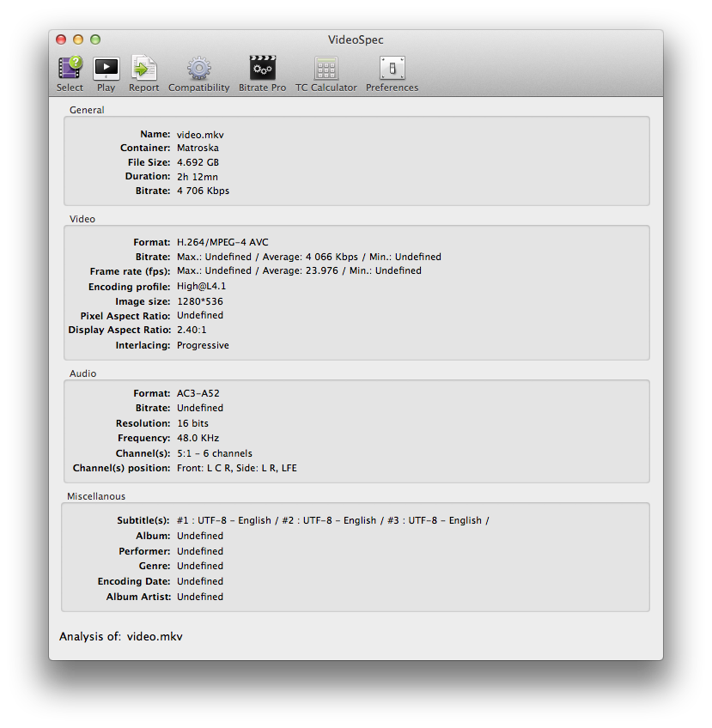This screenshot has width=712, height=728.
Task: Select the Name value video.mkv in General
Action: 200,134
